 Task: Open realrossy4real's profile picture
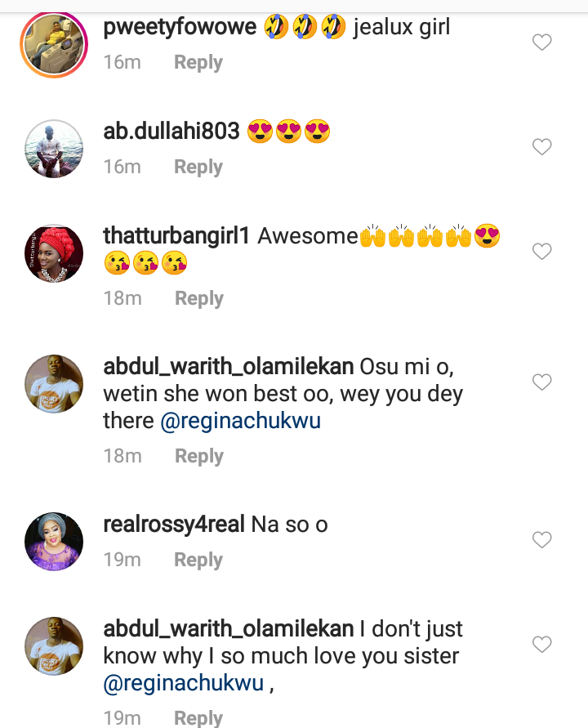point(54,541)
